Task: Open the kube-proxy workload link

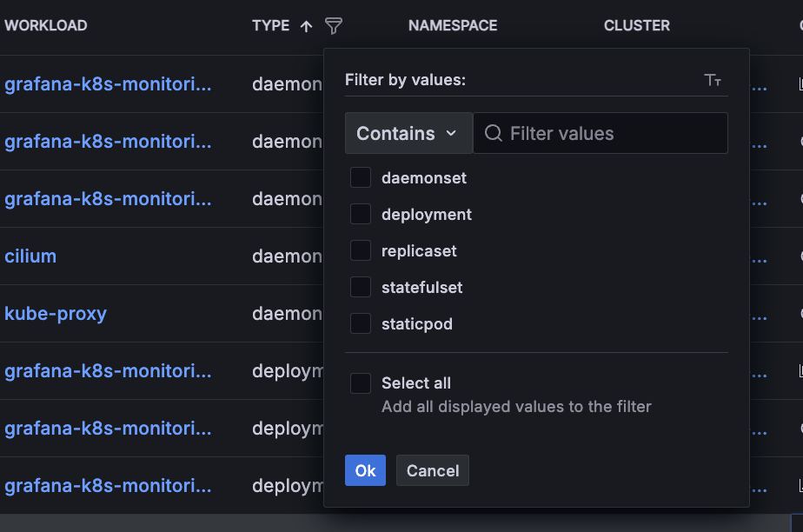Action: (56, 314)
